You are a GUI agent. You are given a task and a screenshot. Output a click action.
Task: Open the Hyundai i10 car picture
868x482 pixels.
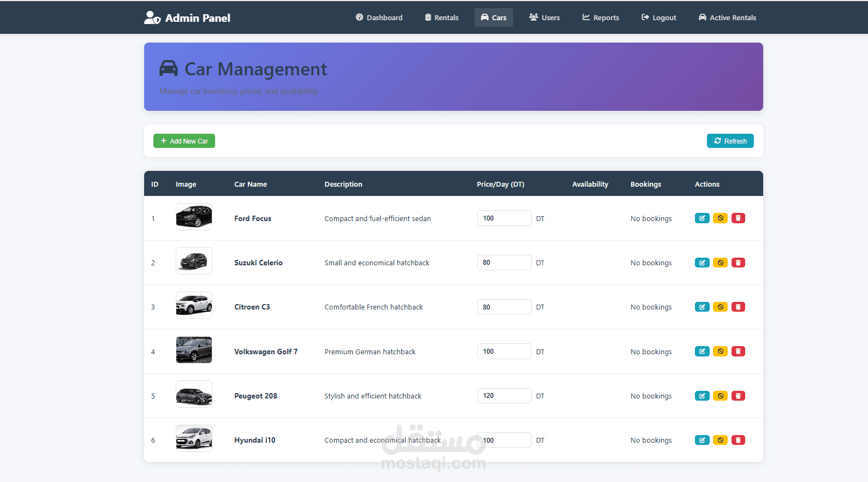194,438
